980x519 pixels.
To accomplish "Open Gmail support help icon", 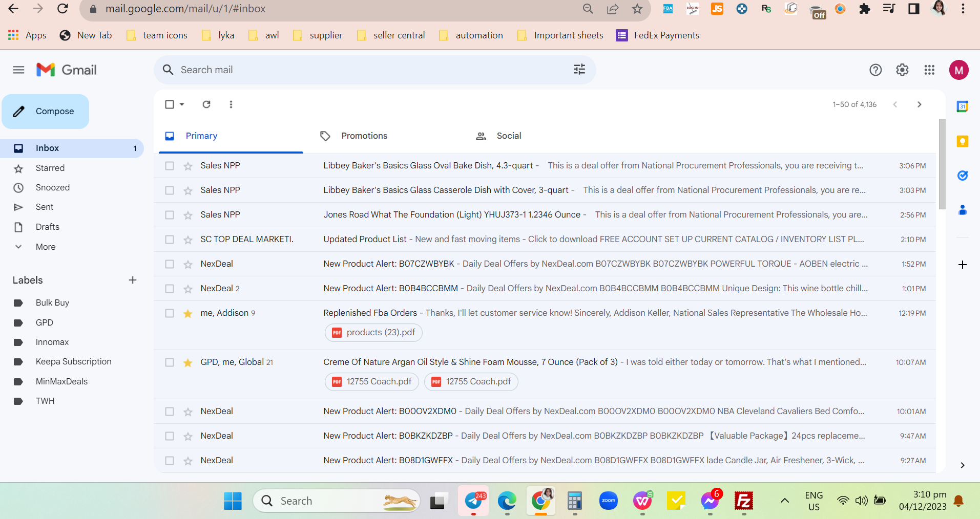I will 875,70.
